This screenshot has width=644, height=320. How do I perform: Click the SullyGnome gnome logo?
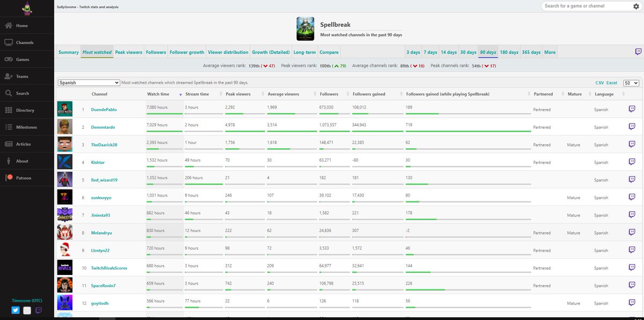27,8
